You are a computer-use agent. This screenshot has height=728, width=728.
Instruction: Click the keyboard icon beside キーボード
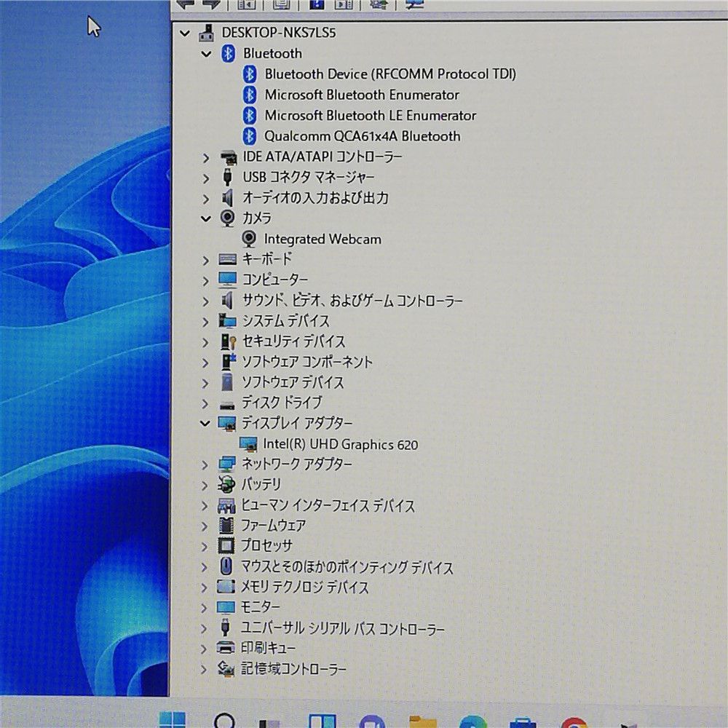[x=227, y=260]
